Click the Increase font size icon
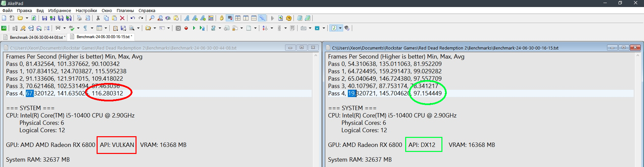Image resolution: width=644 pixels, height=167 pixels. click(x=195, y=18)
